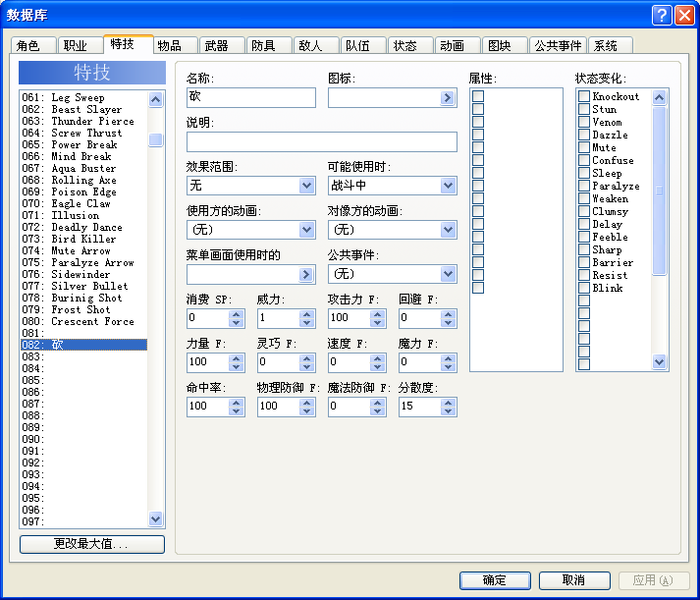Toggle the Mute state checkbox
The height and width of the screenshot is (600, 700).
point(584,147)
